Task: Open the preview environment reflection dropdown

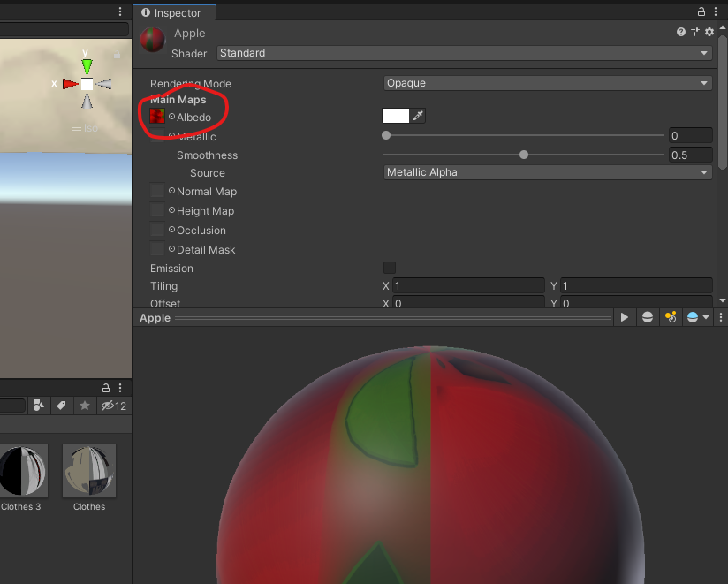Action: point(697,317)
